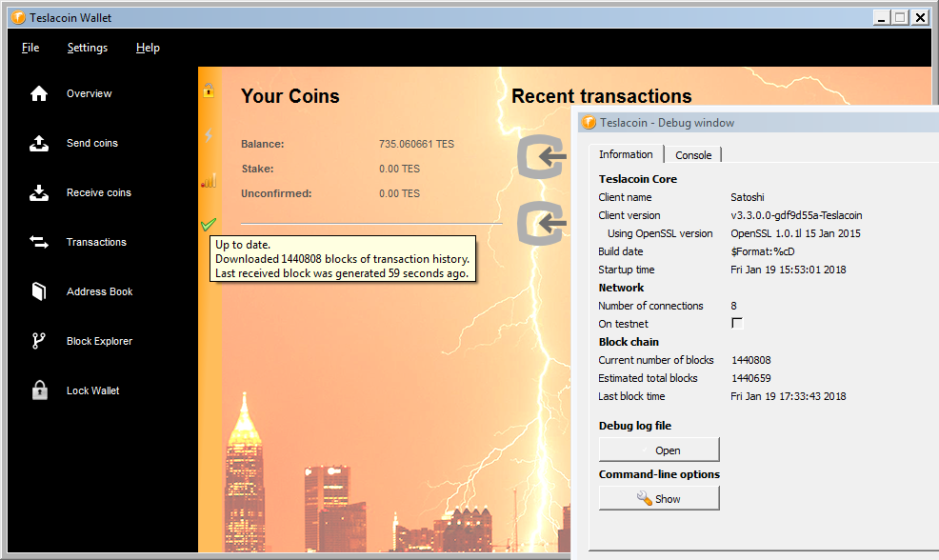Viewport: 939px width, 560px height.
Task: Click the Build date value $Format:%cD
Action: (x=763, y=251)
